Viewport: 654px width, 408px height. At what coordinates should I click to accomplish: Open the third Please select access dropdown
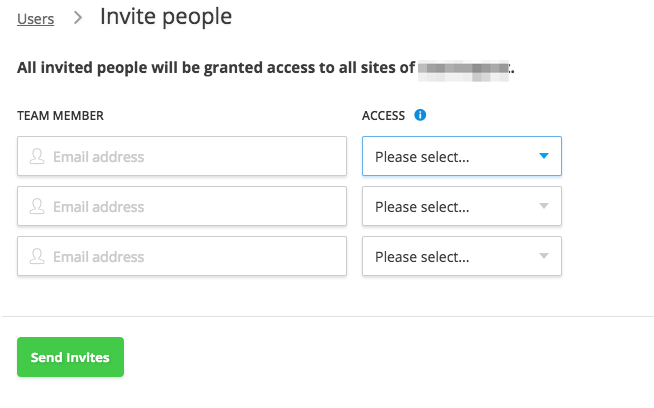[462, 256]
